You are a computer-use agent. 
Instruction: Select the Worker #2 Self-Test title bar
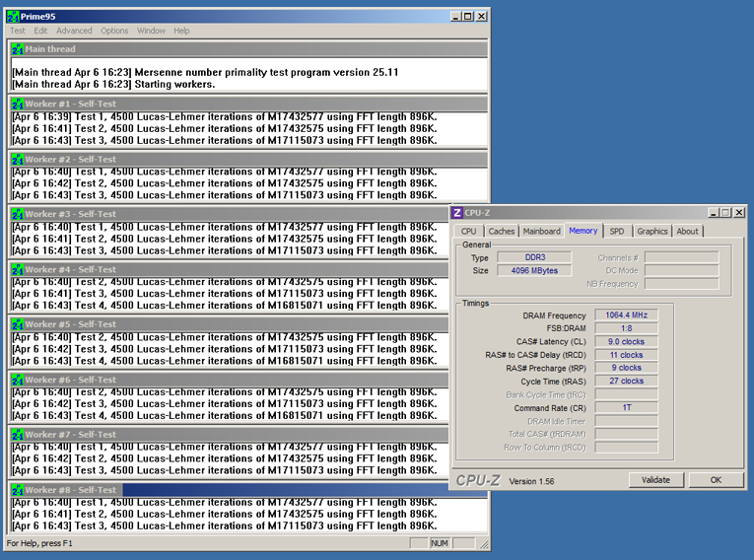[246, 159]
